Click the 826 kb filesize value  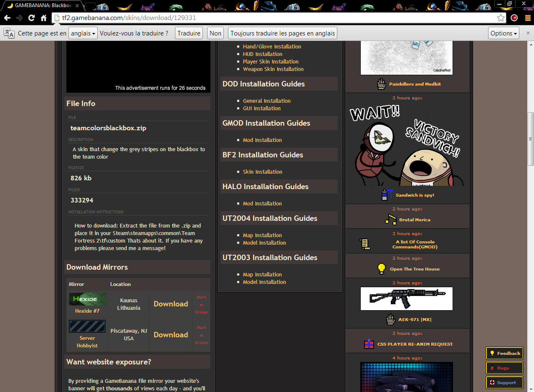click(81, 178)
